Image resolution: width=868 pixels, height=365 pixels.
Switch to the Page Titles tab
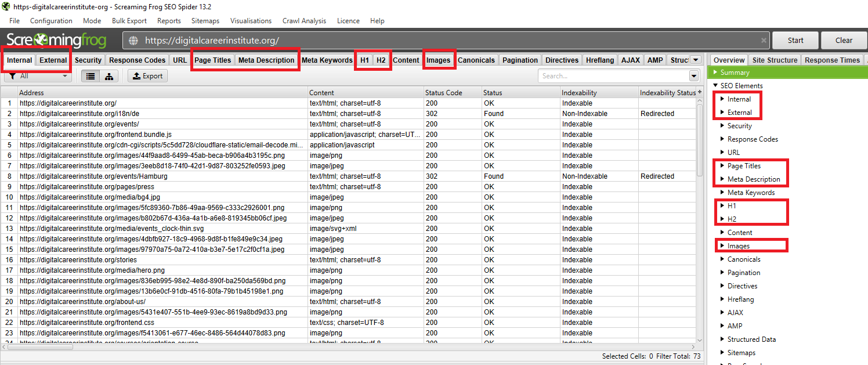[x=213, y=60]
